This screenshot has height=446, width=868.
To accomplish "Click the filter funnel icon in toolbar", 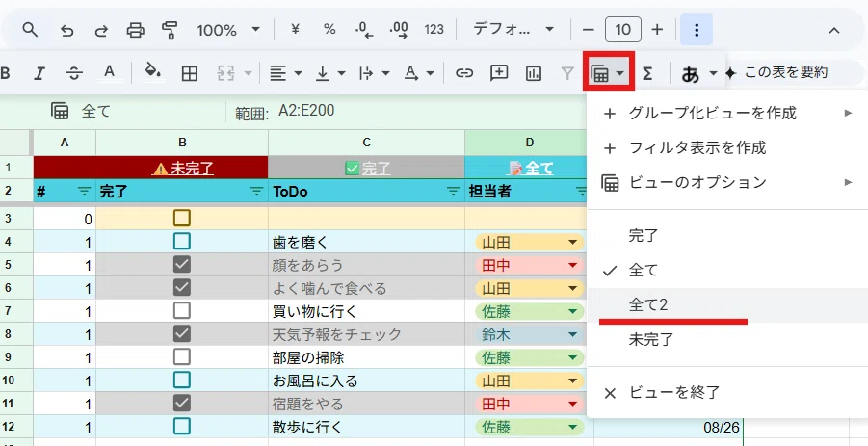I will pos(566,73).
